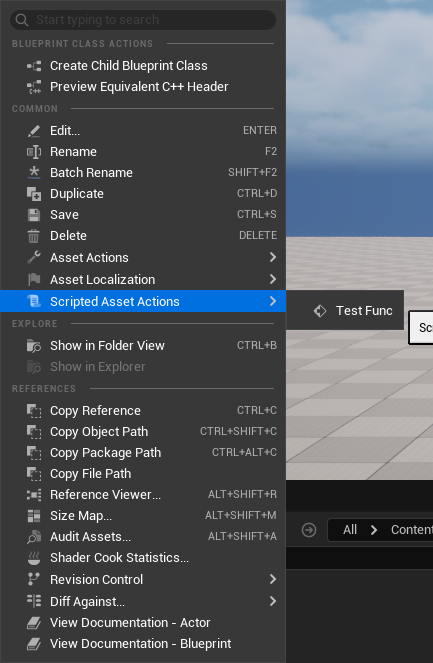Click the Shader Cook Statistics bowl icon
Viewport: 433px width, 663px height.
34,558
